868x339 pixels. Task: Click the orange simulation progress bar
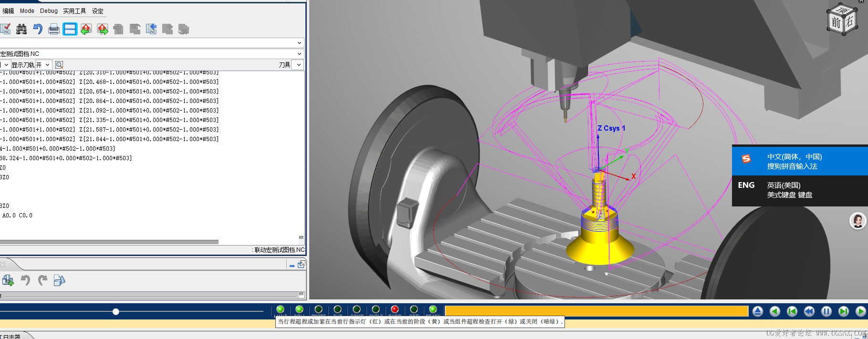(596, 311)
